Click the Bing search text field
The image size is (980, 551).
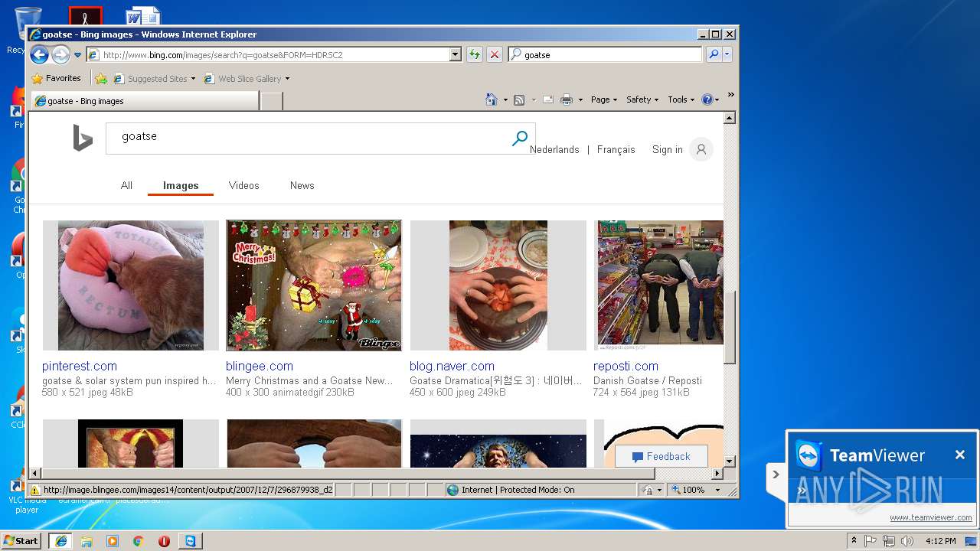[x=306, y=138]
